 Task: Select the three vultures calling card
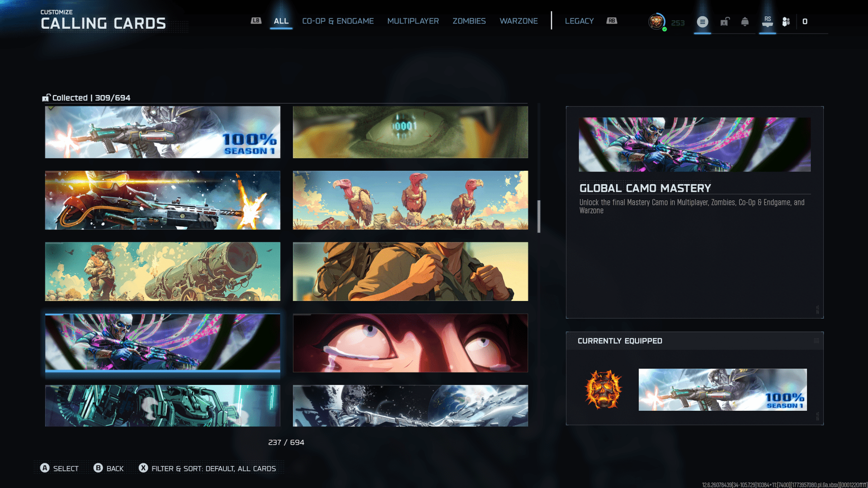[410, 200]
